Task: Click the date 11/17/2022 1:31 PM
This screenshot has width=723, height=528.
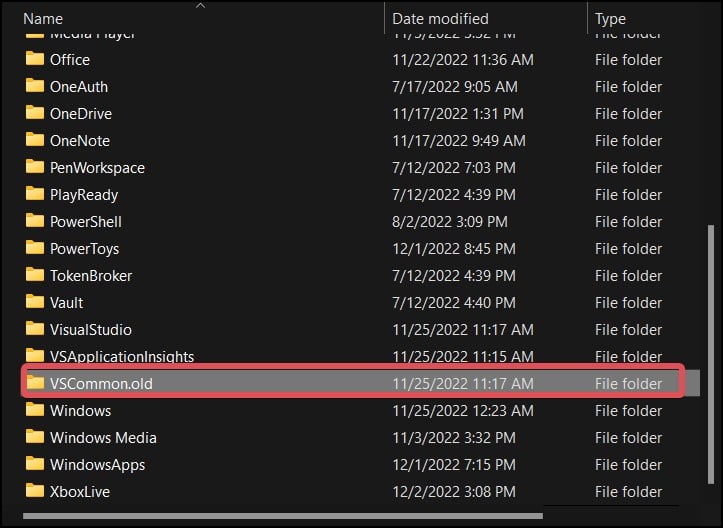Action: pos(458,114)
